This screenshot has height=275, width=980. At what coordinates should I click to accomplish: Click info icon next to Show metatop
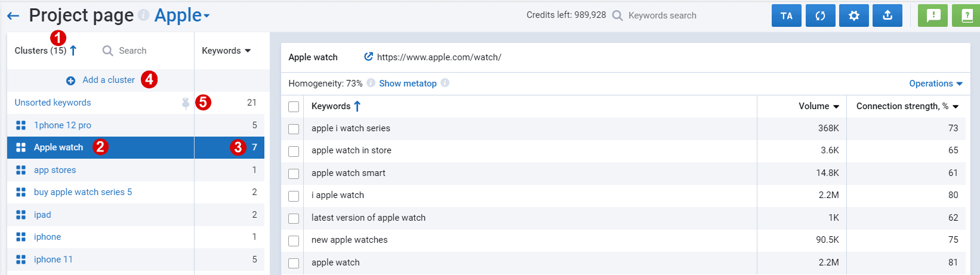(x=445, y=83)
